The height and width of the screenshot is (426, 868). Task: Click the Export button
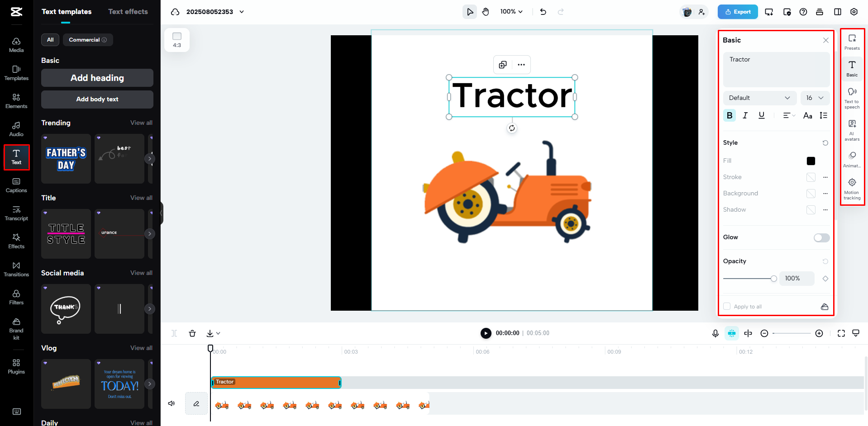click(x=737, y=11)
